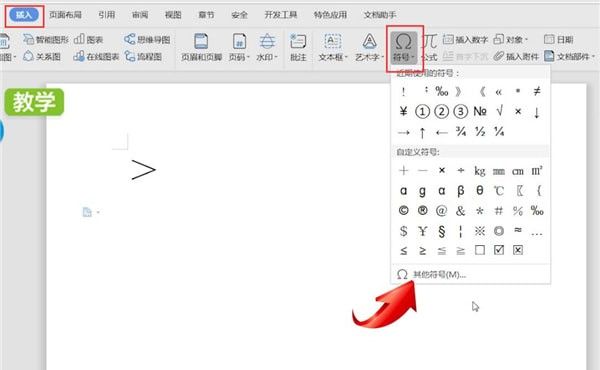Choose the greater-or-equal ≥ symbol
This screenshot has width=600, height=370.
tap(422, 250)
